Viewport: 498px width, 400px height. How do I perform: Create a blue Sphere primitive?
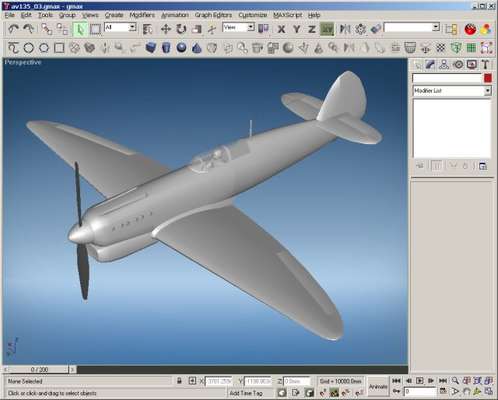click(181, 48)
